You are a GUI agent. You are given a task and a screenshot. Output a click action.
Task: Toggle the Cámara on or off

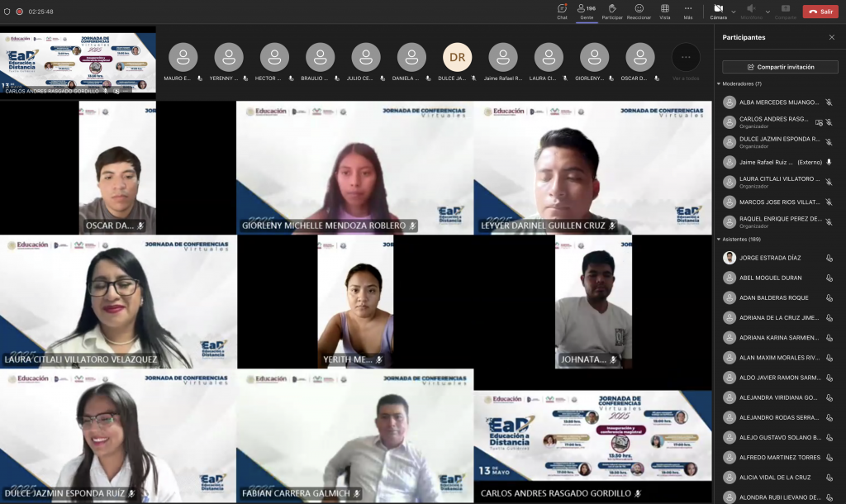[718, 12]
